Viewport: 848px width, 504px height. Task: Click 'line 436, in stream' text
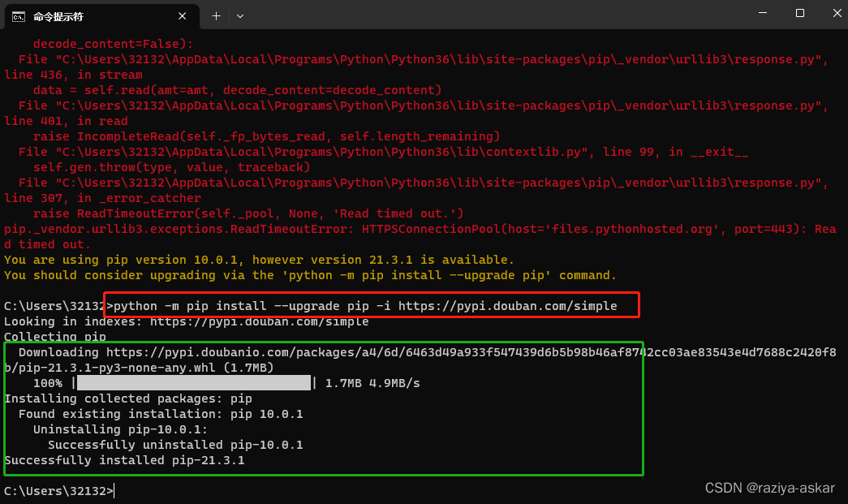(x=73, y=75)
